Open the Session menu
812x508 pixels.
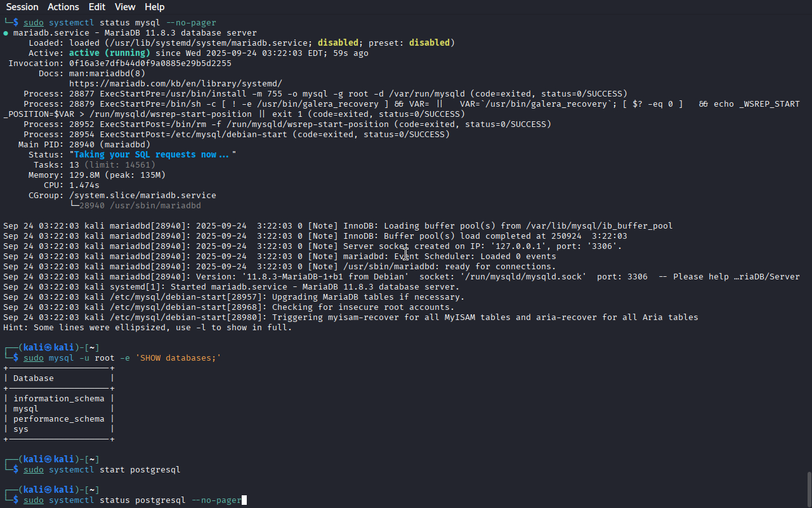(x=22, y=7)
